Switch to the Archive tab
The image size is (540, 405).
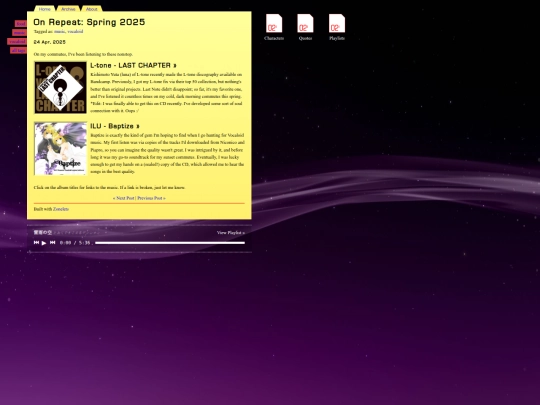coord(68,9)
